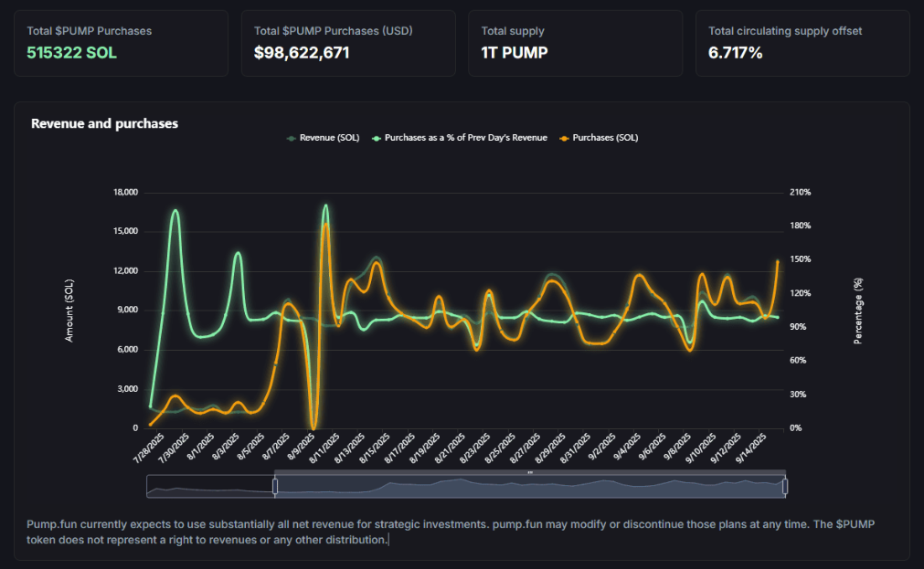924x569 pixels.
Task: Toggle Purchases as a % of Prev Day's Revenue legend
Action: (460, 138)
